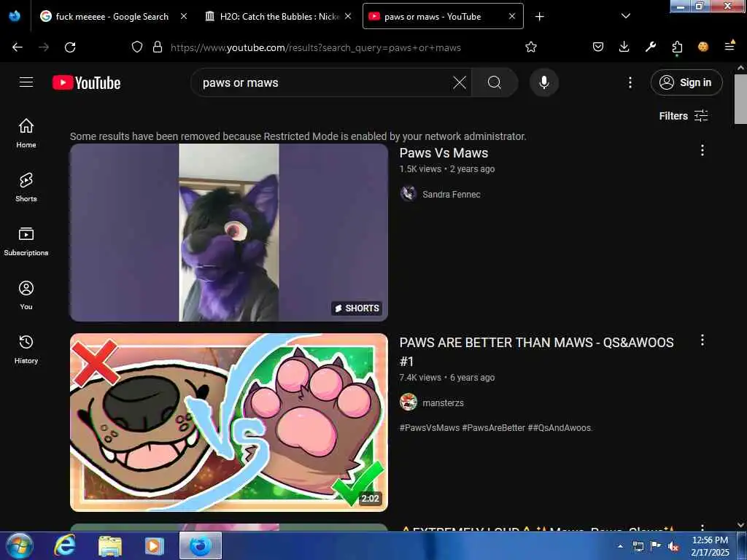Show hidden system tray icons
This screenshot has width=747, height=560.
tap(620, 546)
